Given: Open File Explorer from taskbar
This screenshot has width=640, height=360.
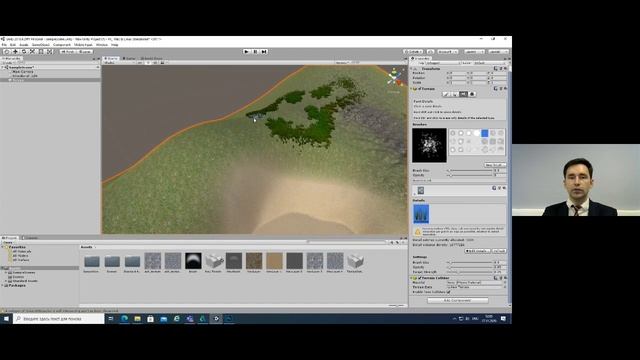Looking at the screenshot, I should point(138,319).
